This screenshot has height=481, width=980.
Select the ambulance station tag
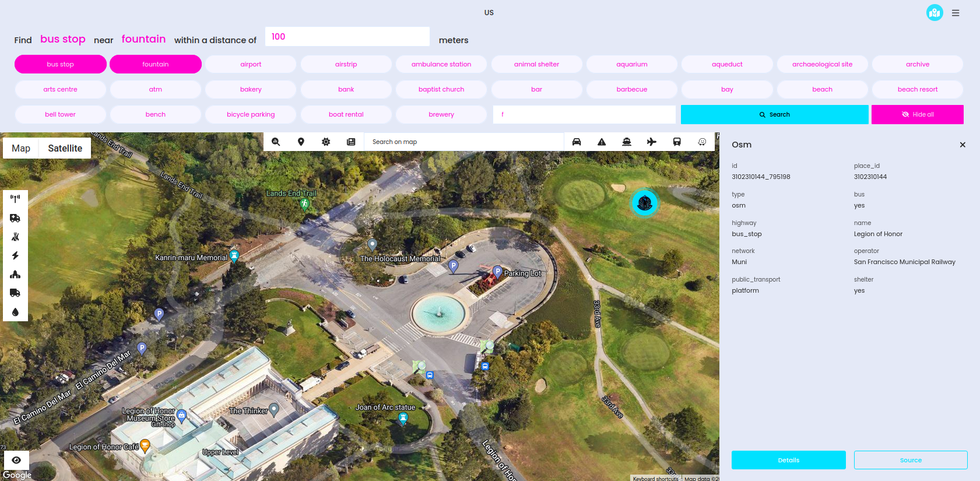click(x=441, y=64)
